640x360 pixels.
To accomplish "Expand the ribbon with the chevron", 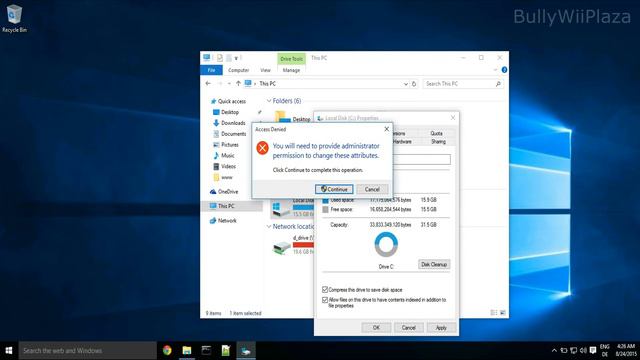I will [496, 70].
